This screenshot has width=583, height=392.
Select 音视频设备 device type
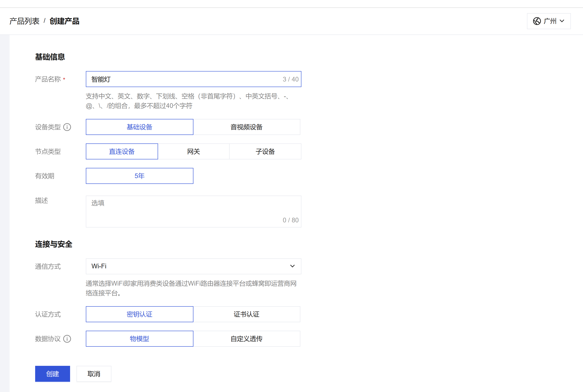point(246,127)
